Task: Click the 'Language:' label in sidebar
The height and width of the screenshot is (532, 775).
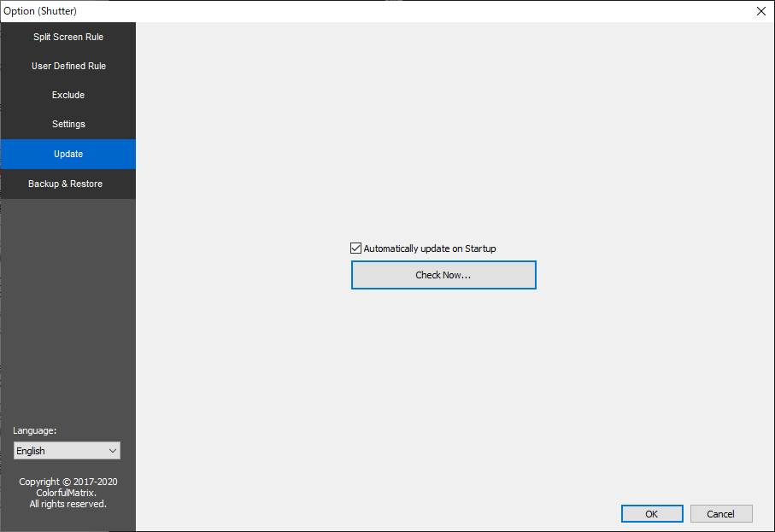Action: [35, 430]
